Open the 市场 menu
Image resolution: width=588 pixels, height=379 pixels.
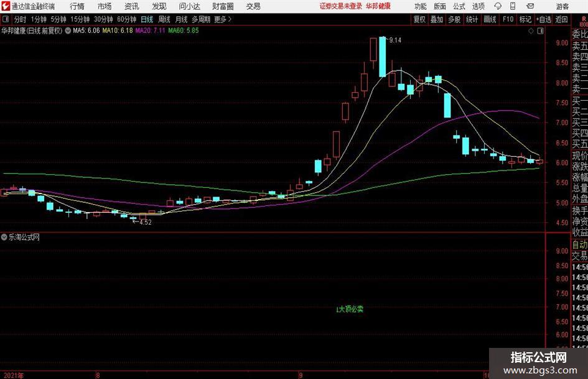coord(105,6)
